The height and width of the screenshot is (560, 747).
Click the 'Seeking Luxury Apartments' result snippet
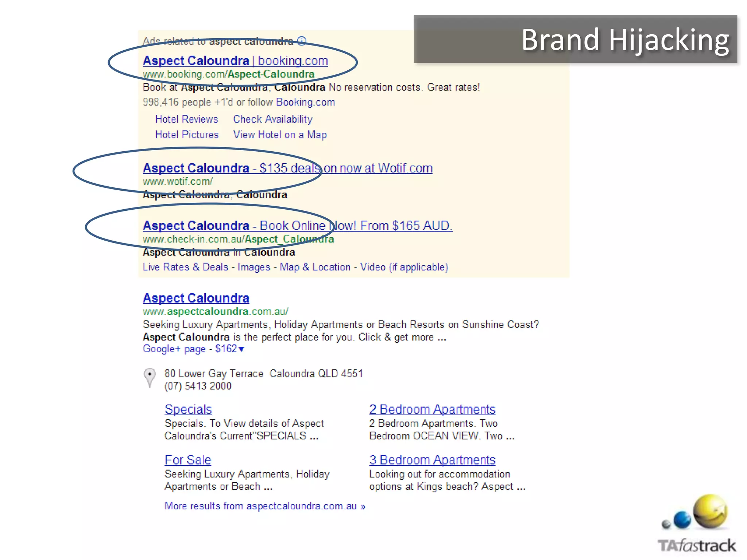(341, 331)
